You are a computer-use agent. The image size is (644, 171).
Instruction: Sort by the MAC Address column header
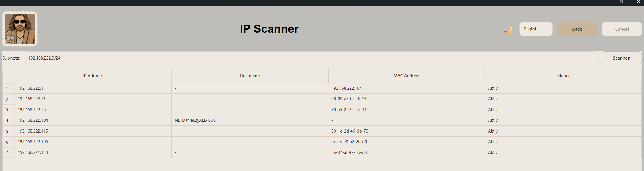click(x=406, y=76)
